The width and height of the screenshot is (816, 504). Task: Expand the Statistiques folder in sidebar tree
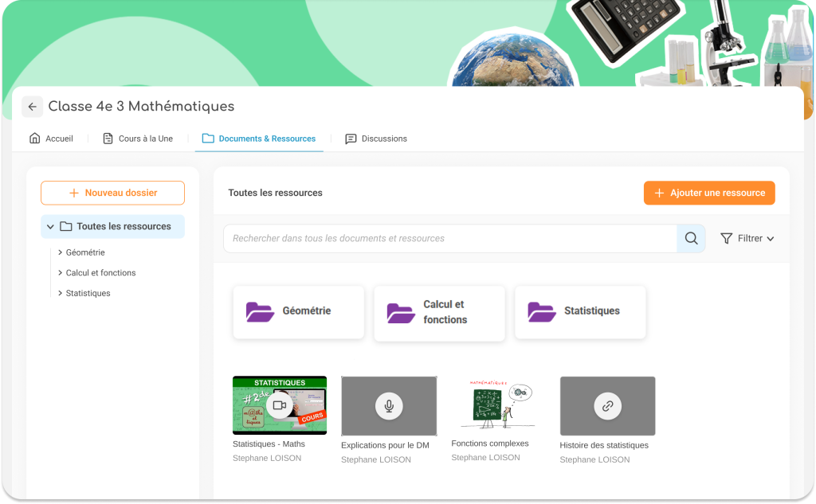pyautogui.click(x=61, y=294)
